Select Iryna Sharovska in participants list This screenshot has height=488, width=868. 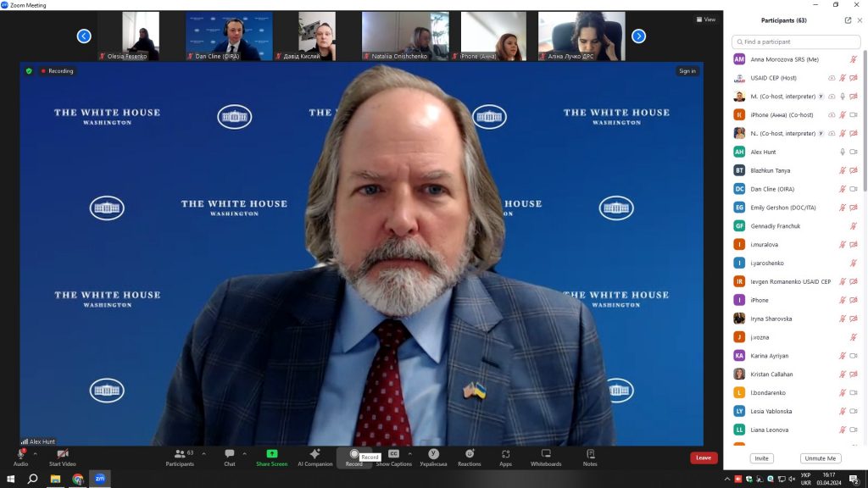click(x=796, y=319)
